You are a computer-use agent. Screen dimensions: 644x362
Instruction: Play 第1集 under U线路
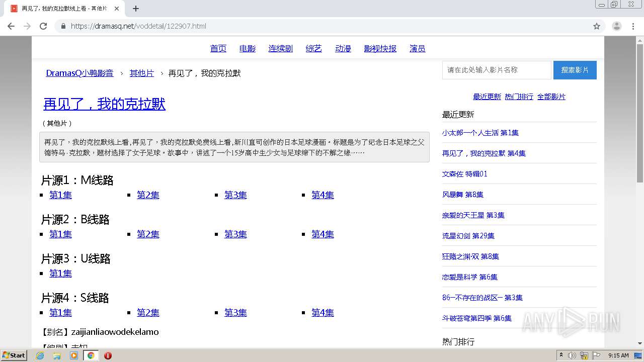coord(60,274)
